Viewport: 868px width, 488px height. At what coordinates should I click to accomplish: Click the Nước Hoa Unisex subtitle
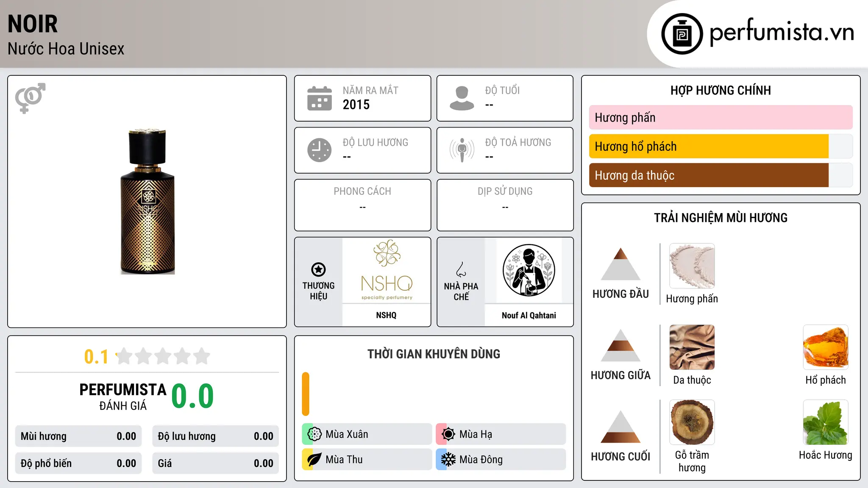click(x=66, y=49)
